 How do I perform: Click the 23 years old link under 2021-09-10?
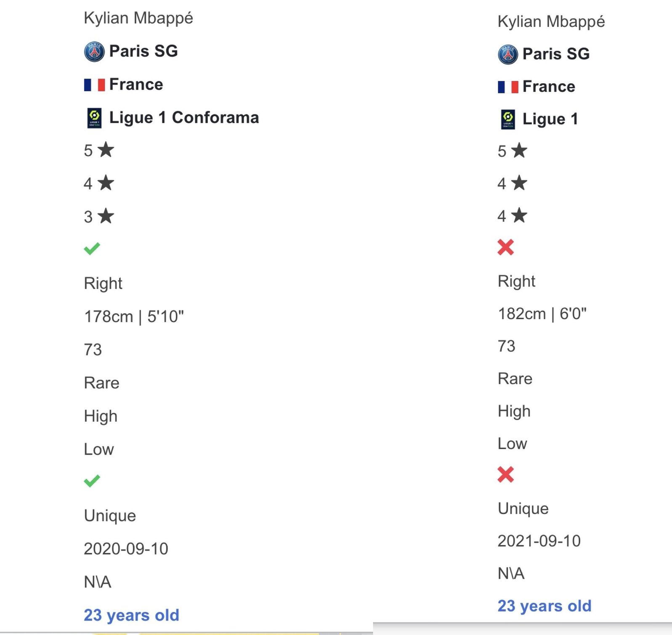[545, 606]
